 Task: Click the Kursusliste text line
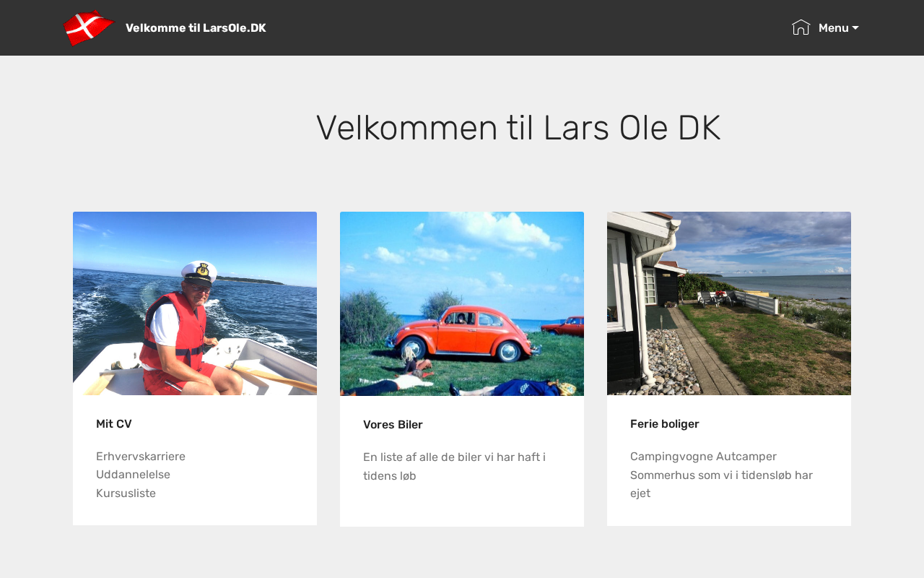pyautogui.click(x=126, y=493)
